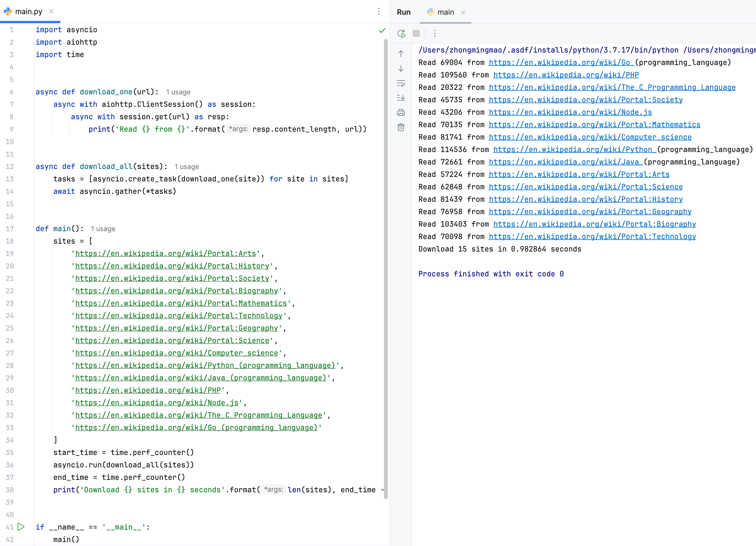Image resolution: width=756 pixels, height=546 pixels.
Task: Click the print output icon
Action: pyautogui.click(x=401, y=112)
